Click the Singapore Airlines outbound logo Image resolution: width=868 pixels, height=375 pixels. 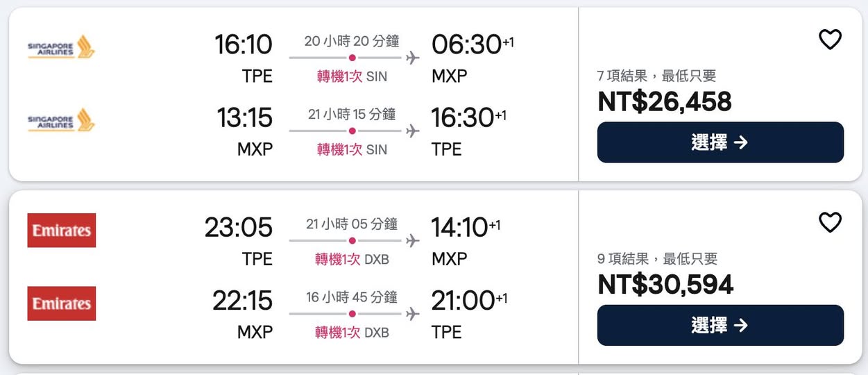point(61,47)
